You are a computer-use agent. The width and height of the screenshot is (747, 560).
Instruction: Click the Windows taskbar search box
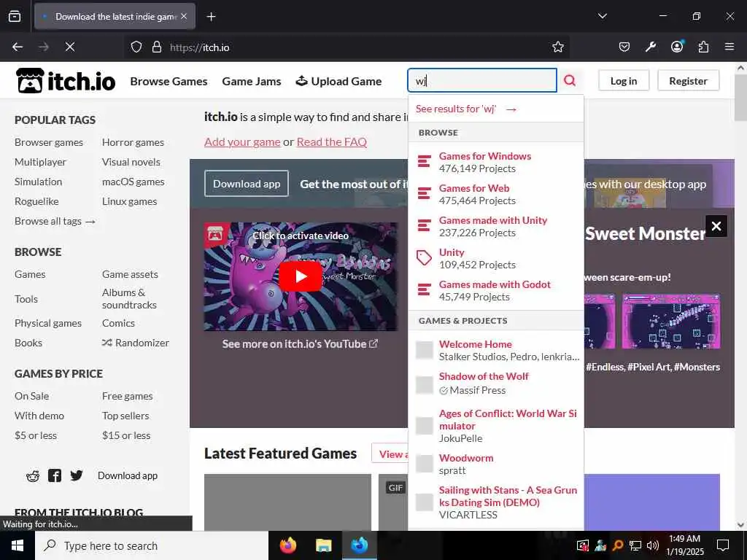[x=152, y=545]
